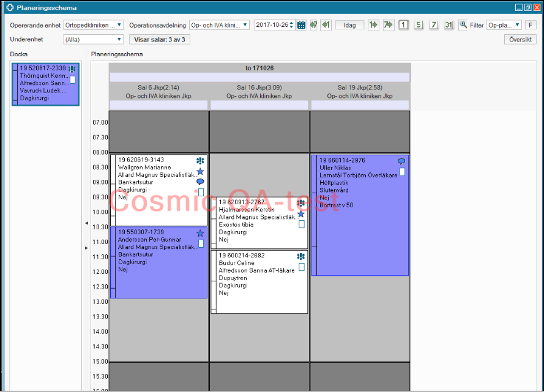544x392 pixels.
Task: Tick the checkbox on Andersson Per-Gunnar booking
Action: point(201,243)
